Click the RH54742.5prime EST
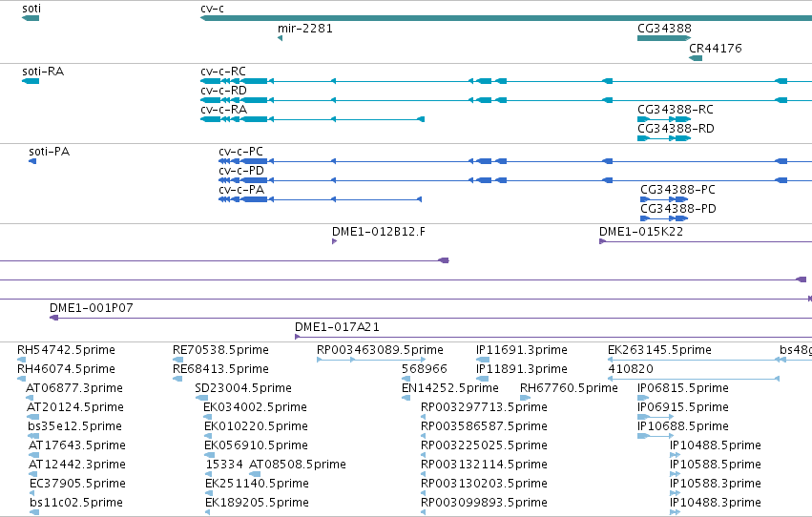The width and height of the screenshot is (812, 517). click(x=21, y=360)
